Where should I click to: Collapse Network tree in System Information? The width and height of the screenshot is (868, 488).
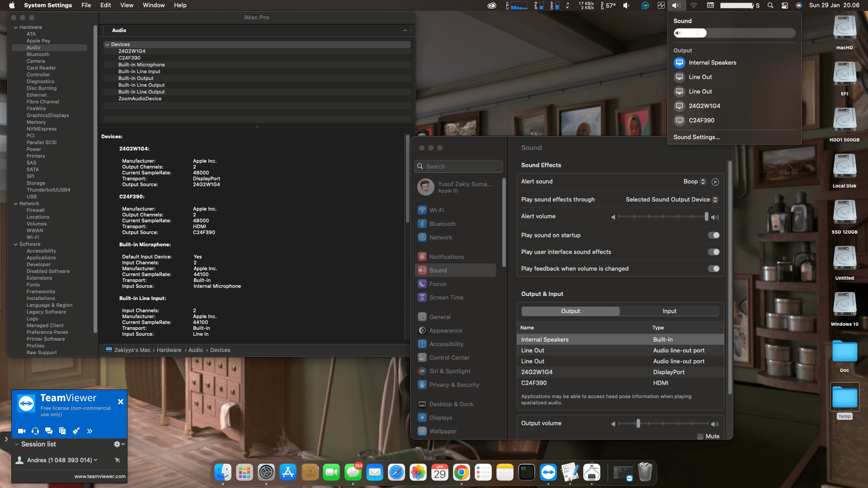[x=16, y=204]
